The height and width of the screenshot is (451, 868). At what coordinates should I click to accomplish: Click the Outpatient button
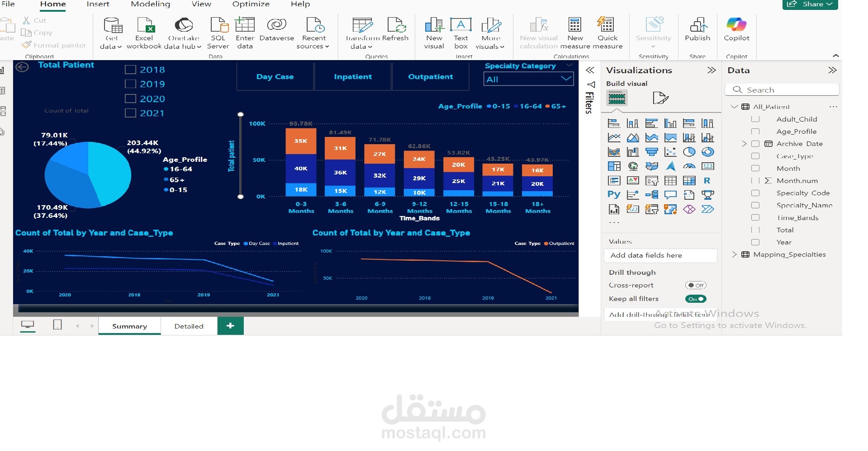(431, 77)
